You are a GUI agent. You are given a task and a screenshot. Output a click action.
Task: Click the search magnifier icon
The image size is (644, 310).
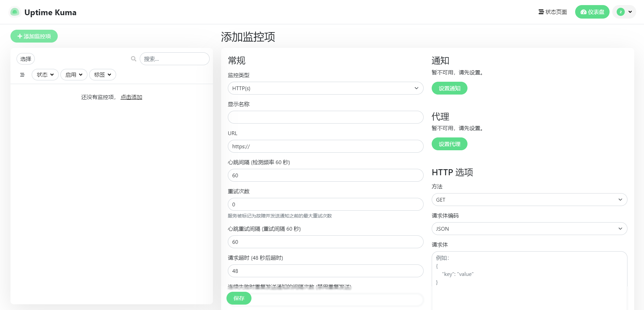[134, 59]
